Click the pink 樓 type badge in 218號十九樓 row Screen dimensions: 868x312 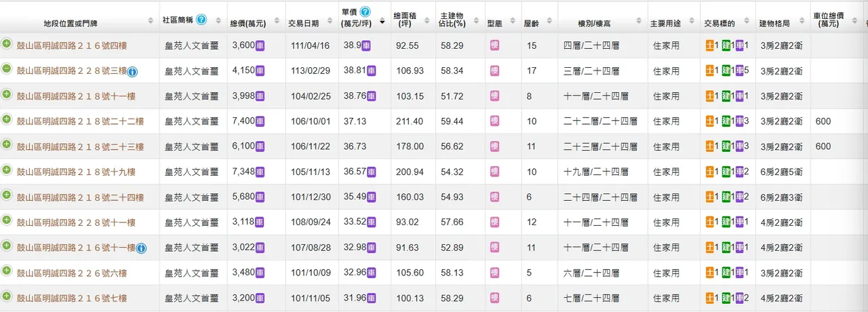pyautogui.click(x=495, y=172)
